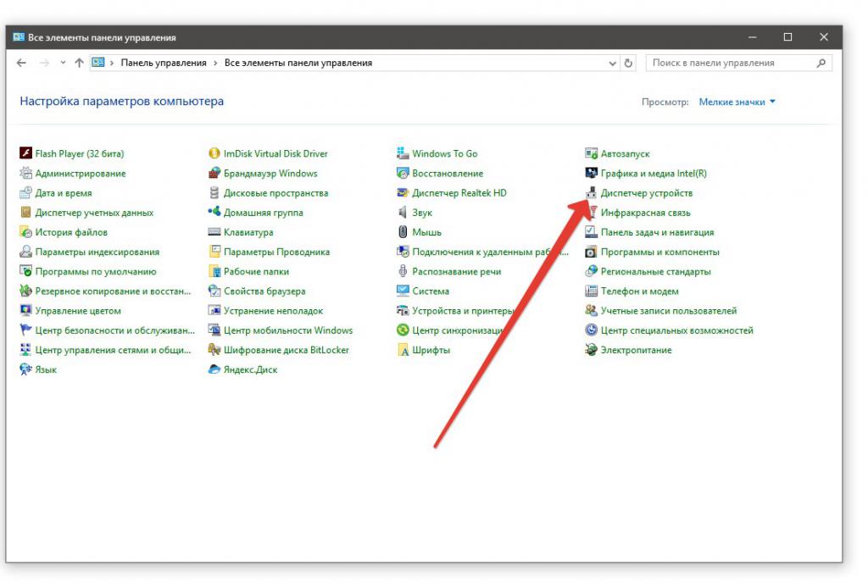Open the Региональные стандарты link
868x588 pixels.
pyautogui.click(x=655, y=272)
